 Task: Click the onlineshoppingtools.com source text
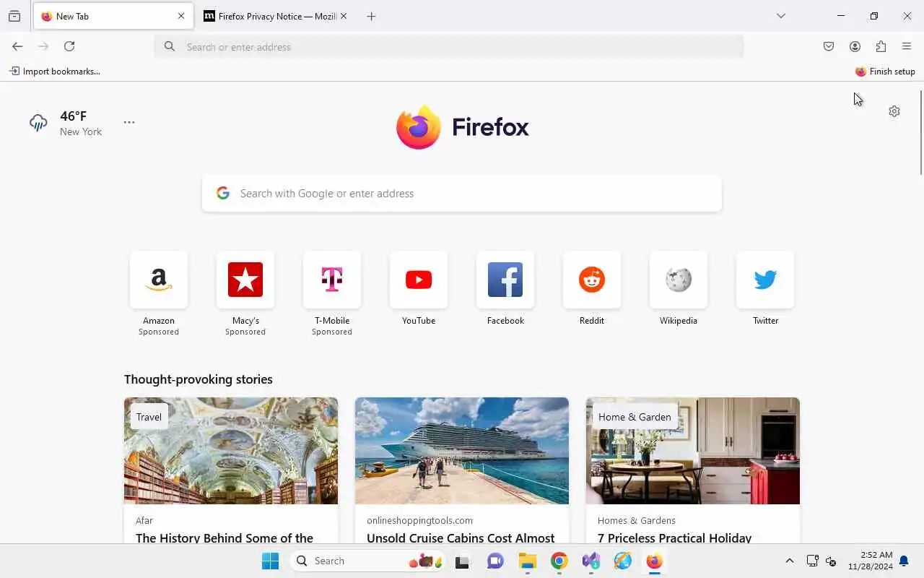[x=419, y=520]
